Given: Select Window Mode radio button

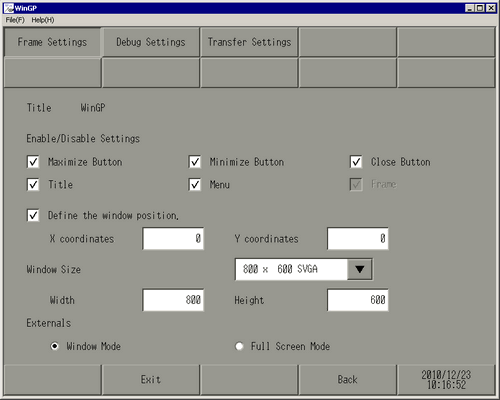Looking at the screenshot, I should click(x=54, y=346).
